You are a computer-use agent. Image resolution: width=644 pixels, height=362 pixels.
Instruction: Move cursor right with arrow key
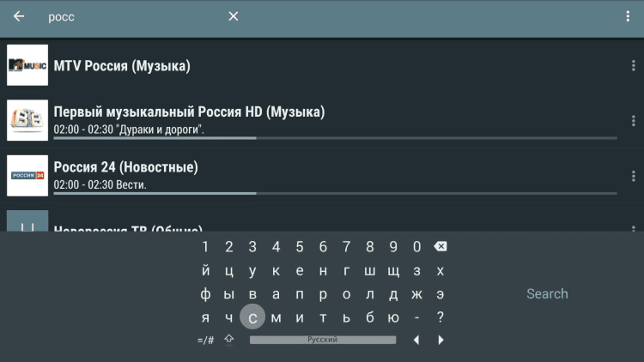point(440,340)
